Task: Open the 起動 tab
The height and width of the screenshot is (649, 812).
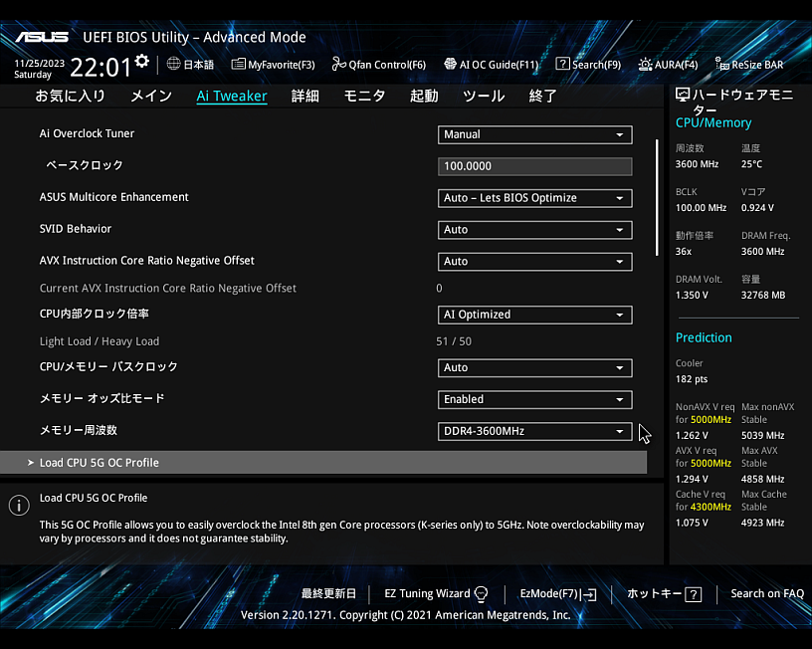Action: (x=424, y=96)
